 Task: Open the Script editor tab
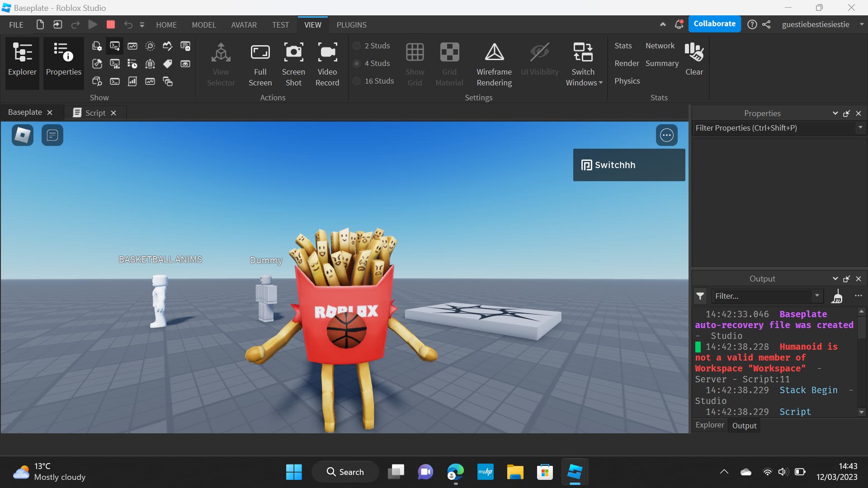click(x=95, y=113)
